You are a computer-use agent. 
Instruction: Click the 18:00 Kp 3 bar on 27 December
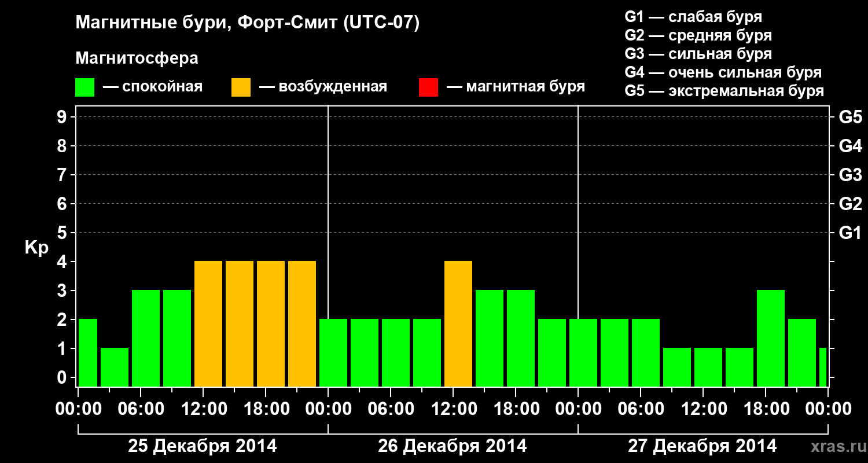pyautogui.click(x=771, y=338)
